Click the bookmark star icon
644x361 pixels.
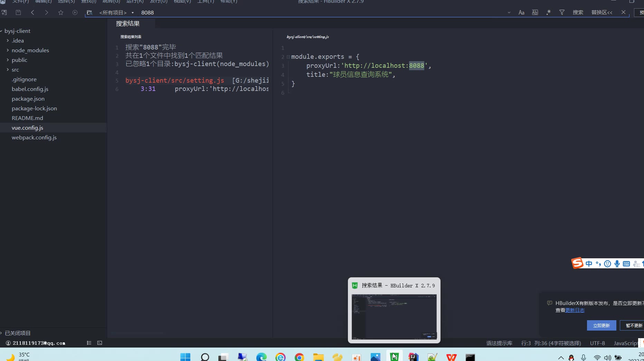pyautogui.click(x=61, y=12)
